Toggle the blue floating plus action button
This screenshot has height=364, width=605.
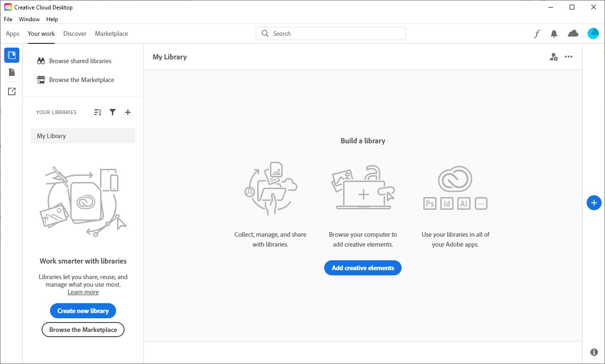[x=594, y=203]
